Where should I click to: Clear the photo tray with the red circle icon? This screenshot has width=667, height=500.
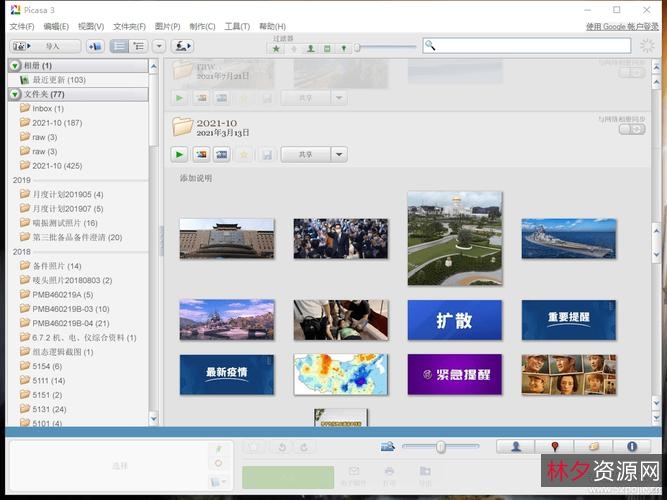pos(218,463)
